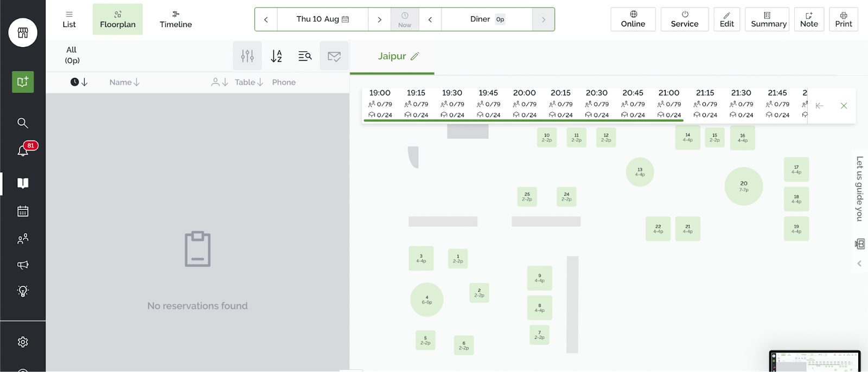Toggle the Online booking button
The image size is (868, 372).
633,19
